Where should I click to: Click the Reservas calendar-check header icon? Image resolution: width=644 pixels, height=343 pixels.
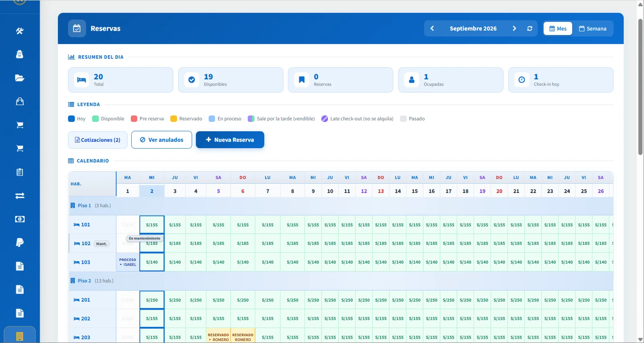77,29
